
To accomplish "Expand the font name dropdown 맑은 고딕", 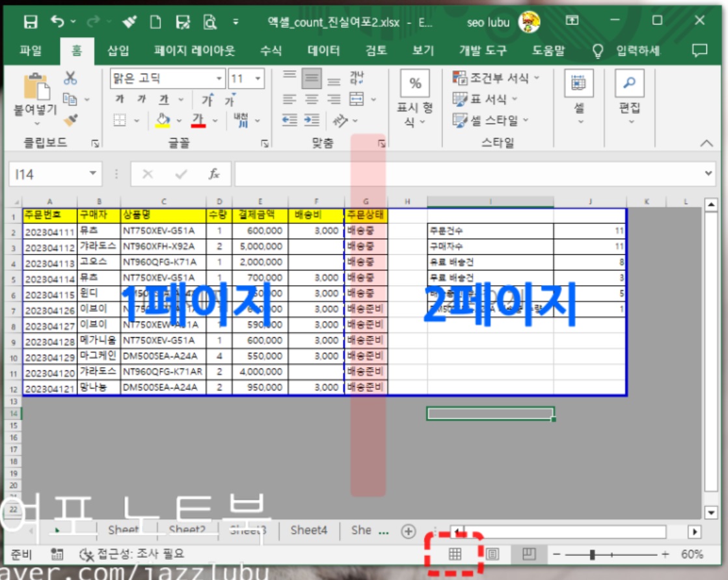I will (219, 79).
